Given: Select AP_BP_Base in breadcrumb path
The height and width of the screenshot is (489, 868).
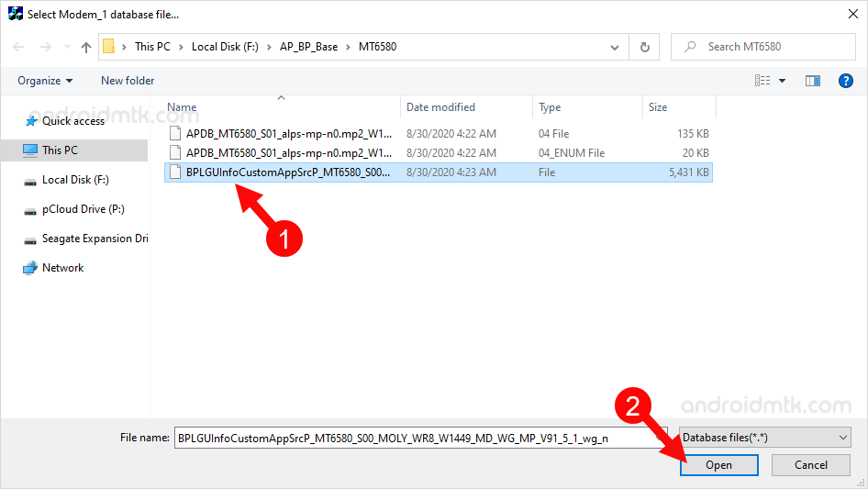Looking at the screenshot, I should (308, 47).
